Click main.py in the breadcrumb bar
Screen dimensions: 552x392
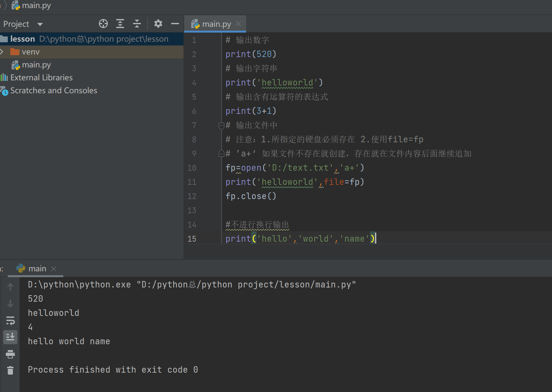[x=31, y=5]
